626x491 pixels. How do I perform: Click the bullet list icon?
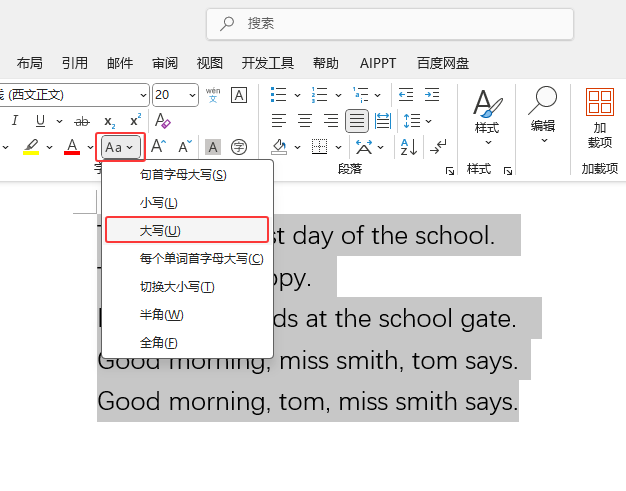[x=278, y=95]
